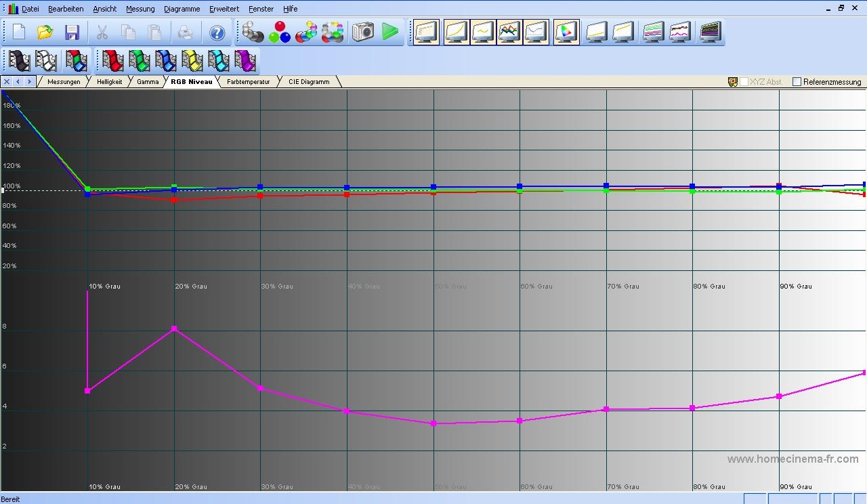Open the Fenster menu
This screenshot has height=504, width=867.
261,9
